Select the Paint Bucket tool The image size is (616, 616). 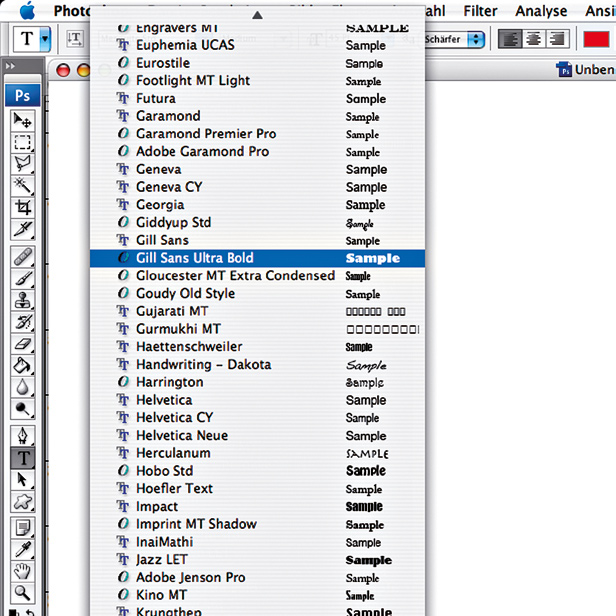(22, 365)
